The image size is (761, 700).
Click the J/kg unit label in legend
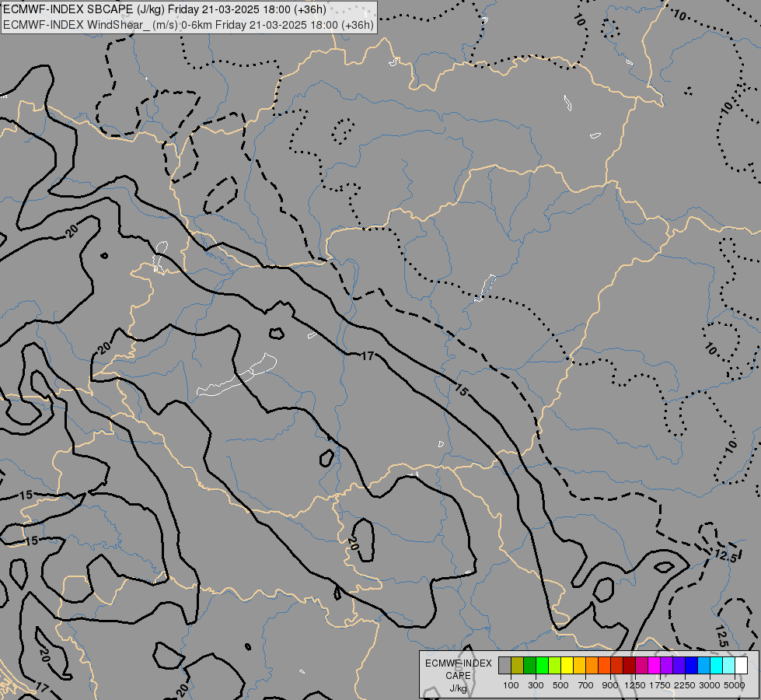click(458, 688)
